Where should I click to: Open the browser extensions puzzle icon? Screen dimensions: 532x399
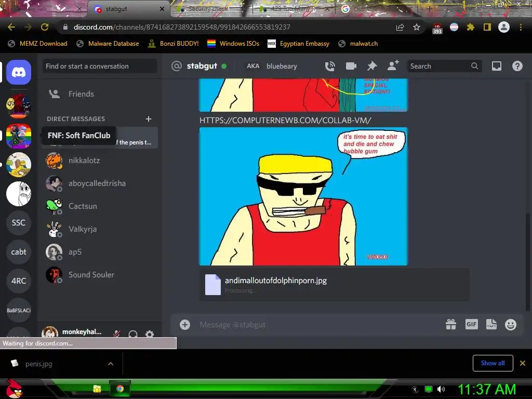[x=470, y=27]
